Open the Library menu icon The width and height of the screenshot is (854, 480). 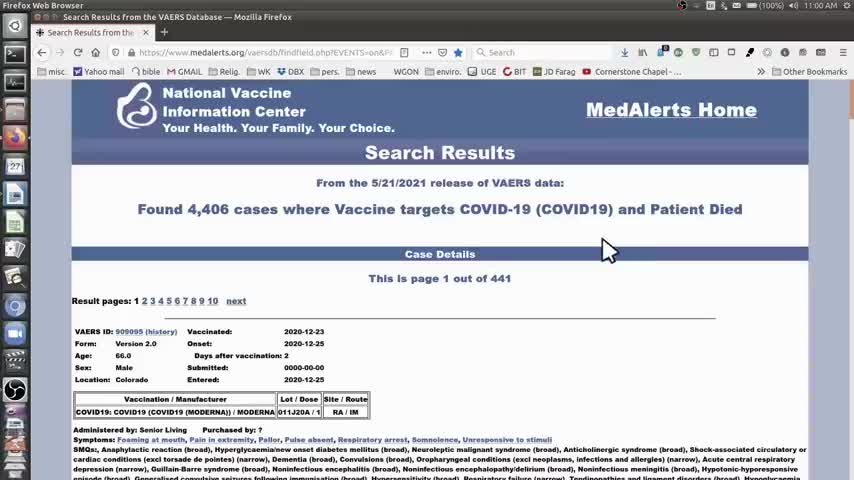coord(643,53)
